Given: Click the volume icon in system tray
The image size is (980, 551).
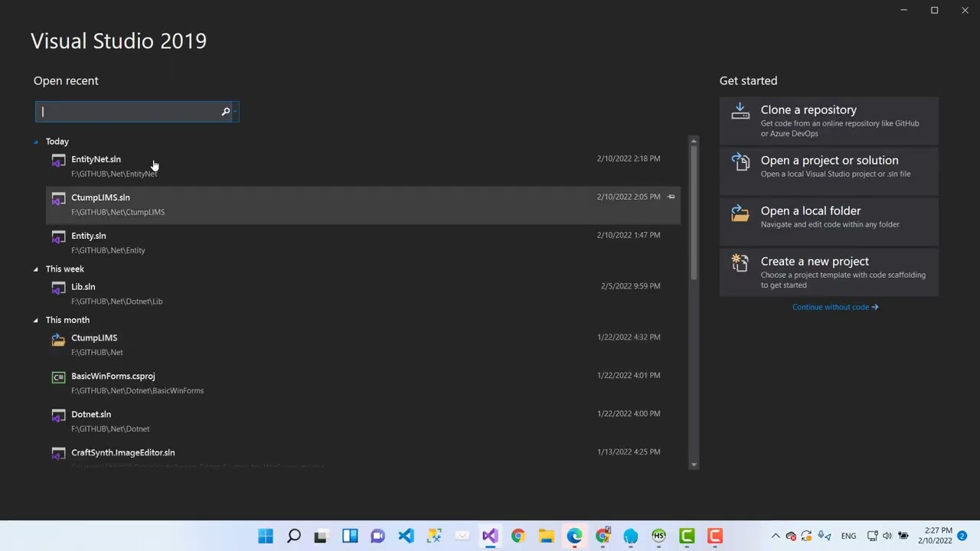Looking at the screenshot, I should [x=887, y=536].
